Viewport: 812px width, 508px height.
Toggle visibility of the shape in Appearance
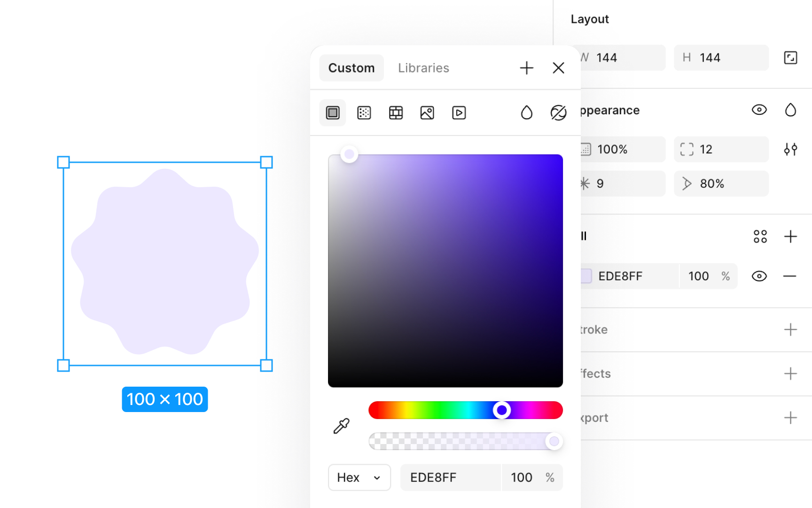759,110
